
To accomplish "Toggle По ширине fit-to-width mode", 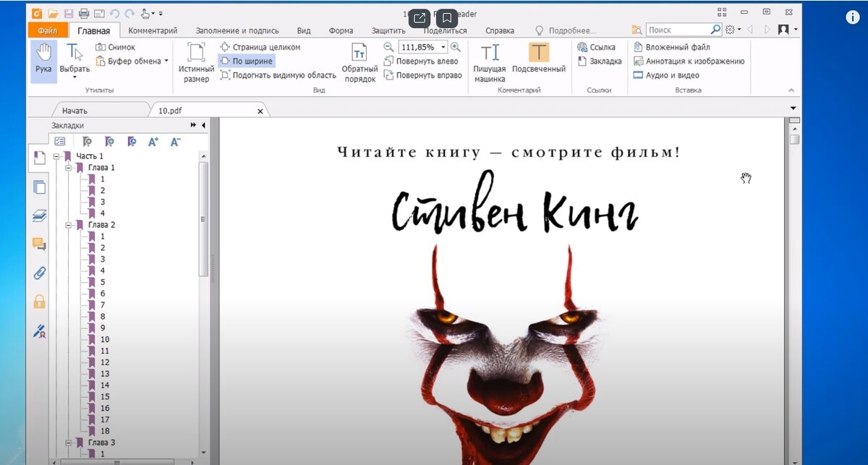I will point(250,61).
